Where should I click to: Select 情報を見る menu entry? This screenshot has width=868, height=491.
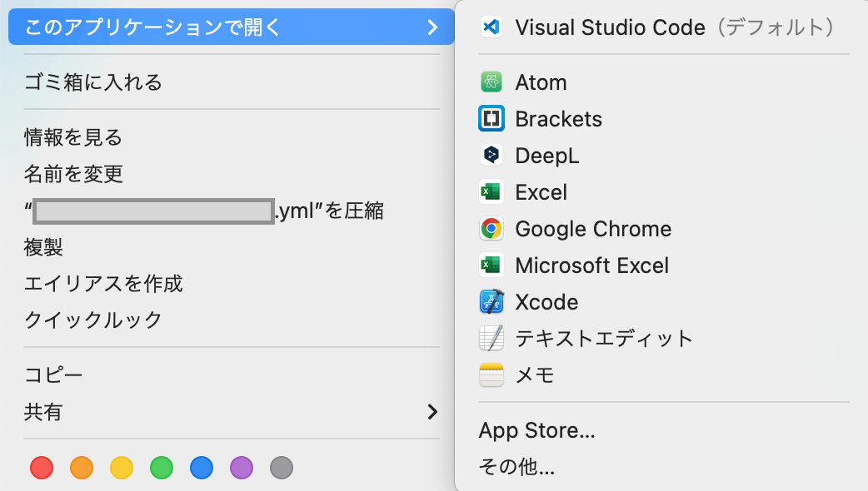click(x=73, y=137)
